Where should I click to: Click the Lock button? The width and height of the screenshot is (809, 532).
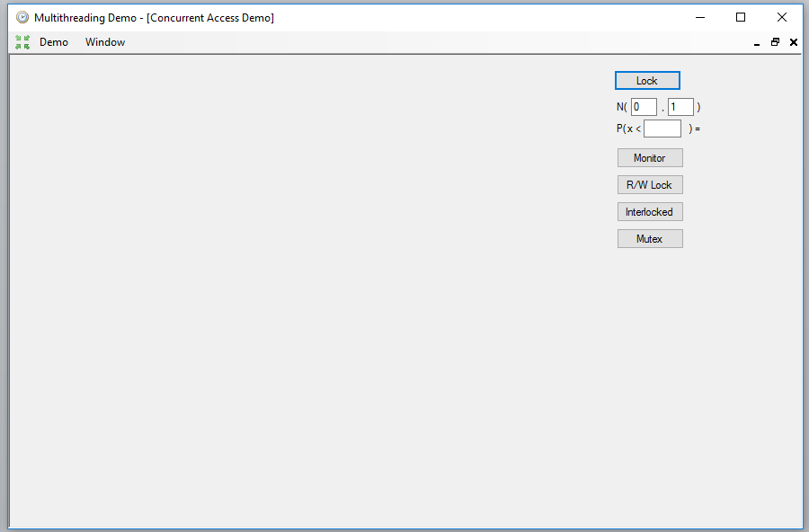click(x=647, y=81)
